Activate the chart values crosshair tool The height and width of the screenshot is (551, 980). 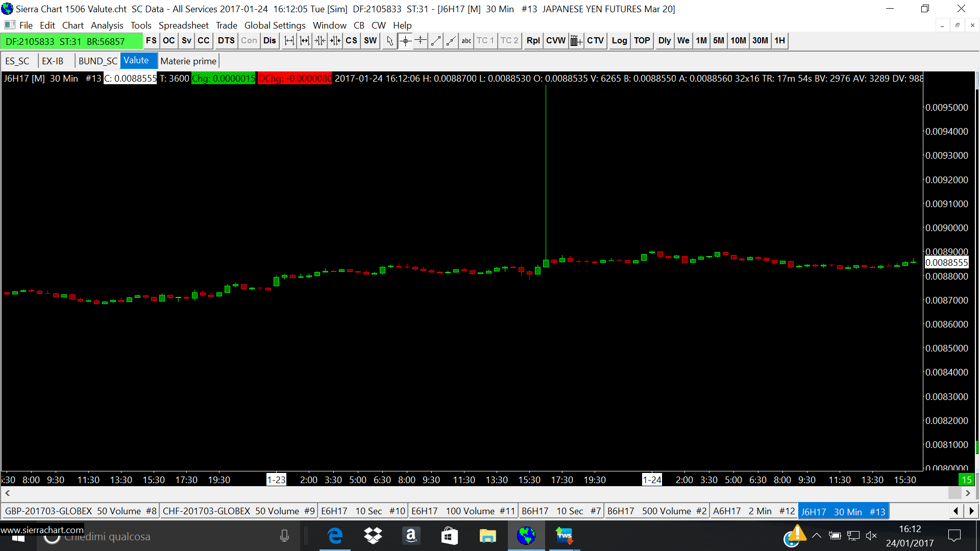(405, 41)
